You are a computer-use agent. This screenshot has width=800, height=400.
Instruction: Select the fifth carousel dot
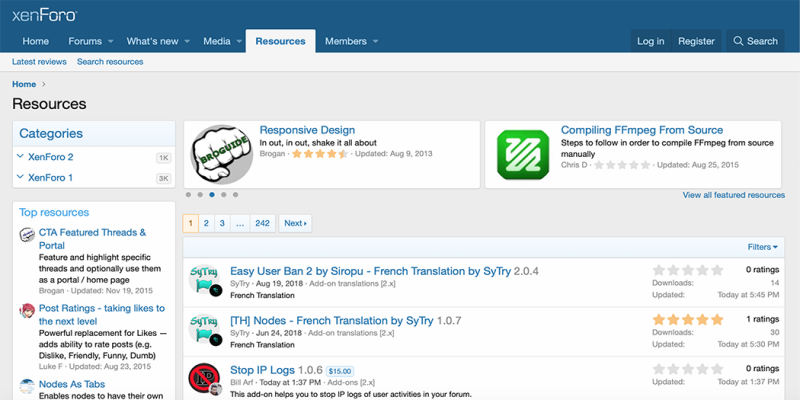tap(235, 194)
